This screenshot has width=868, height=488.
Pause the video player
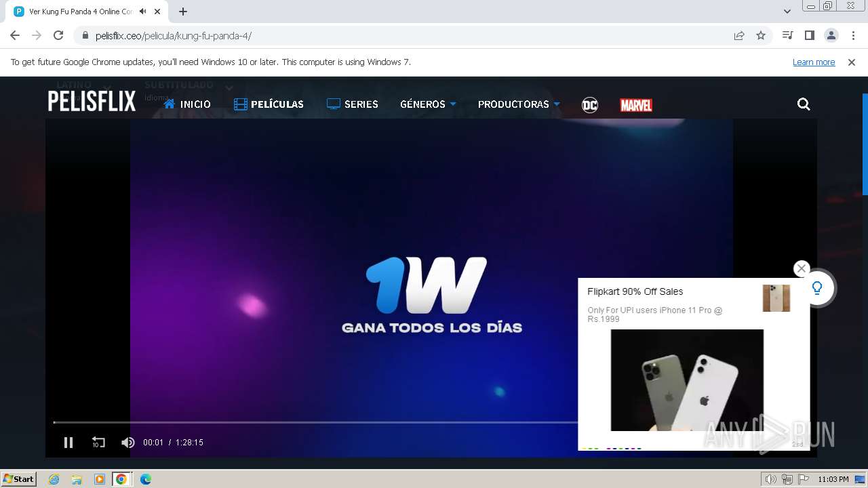click(x=68, y=443)
